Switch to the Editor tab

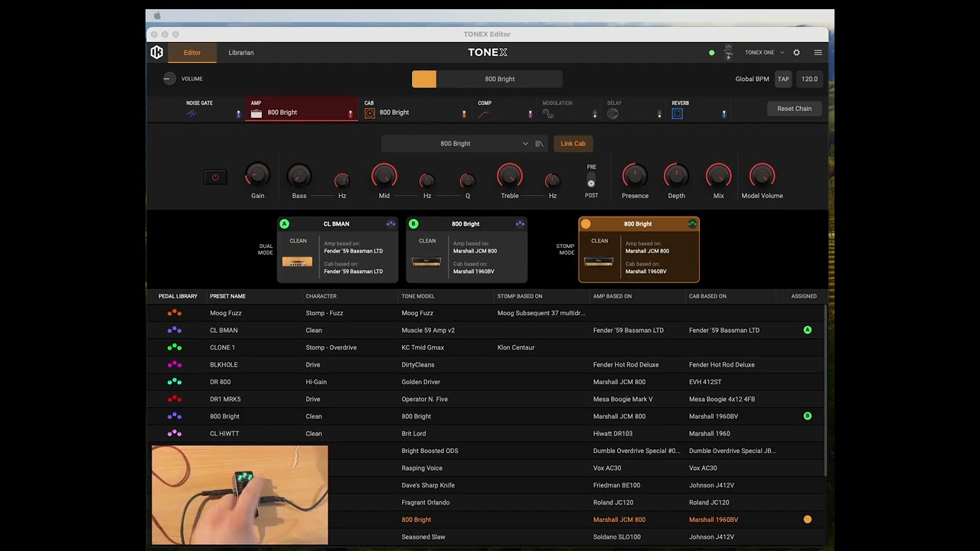(x=192, y=53)
